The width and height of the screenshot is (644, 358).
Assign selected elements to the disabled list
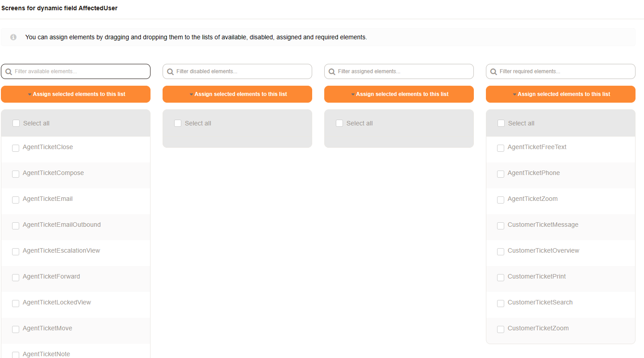[237, 94]
